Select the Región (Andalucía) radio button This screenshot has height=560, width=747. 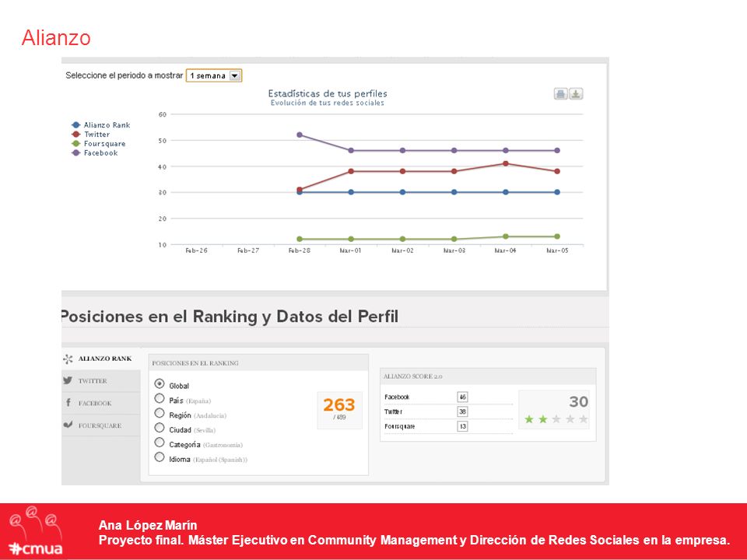click(160, 413)
